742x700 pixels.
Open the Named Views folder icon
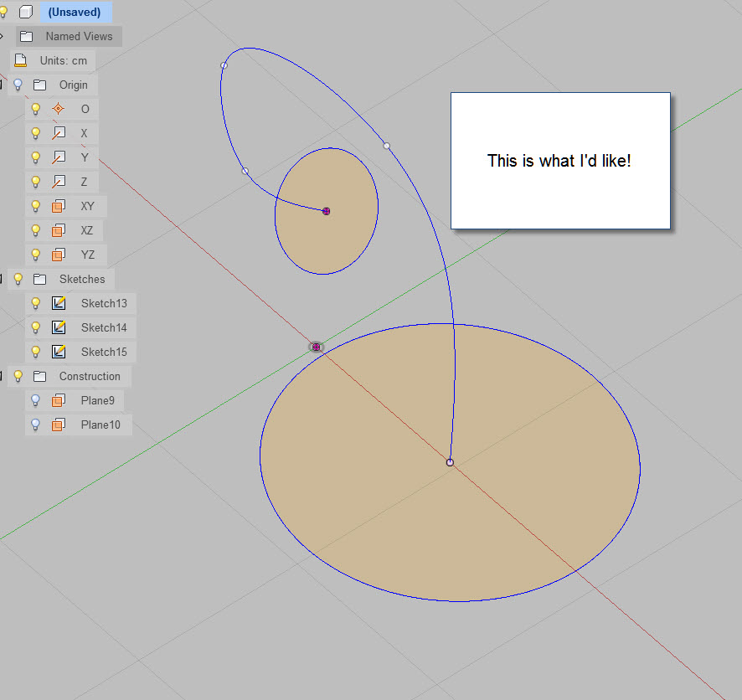pyautogui.click(x=25, y=36)
